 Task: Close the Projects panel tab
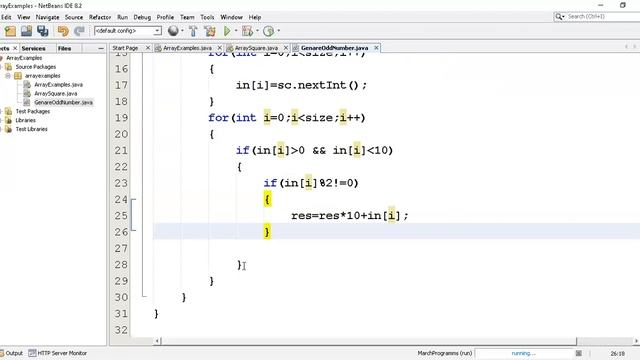[15, 48]
